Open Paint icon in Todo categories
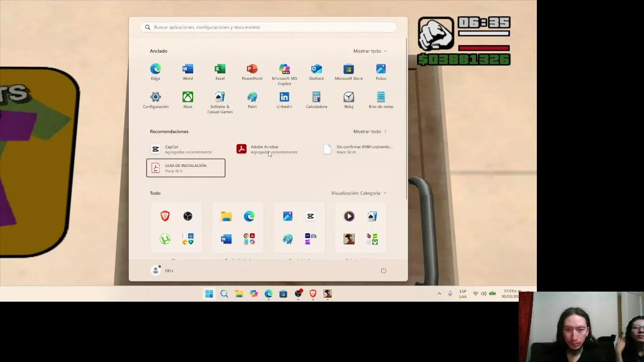The image size is (644, 362). tap(288, 239)
